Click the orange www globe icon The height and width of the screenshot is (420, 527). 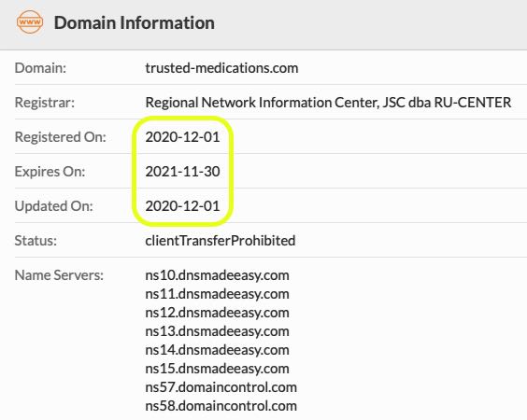click(x=30, y=22)
